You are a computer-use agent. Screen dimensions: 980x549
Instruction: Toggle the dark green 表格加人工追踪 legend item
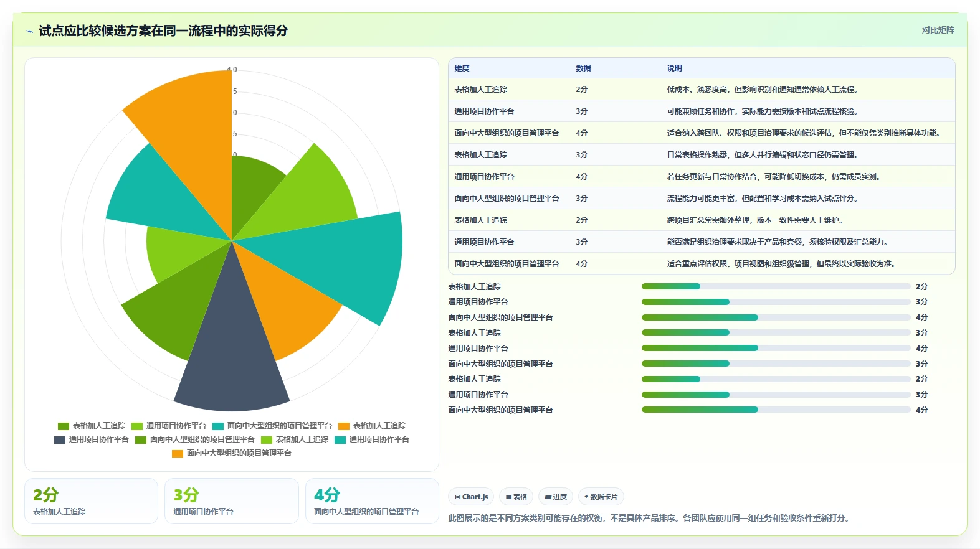click(92, 426)
